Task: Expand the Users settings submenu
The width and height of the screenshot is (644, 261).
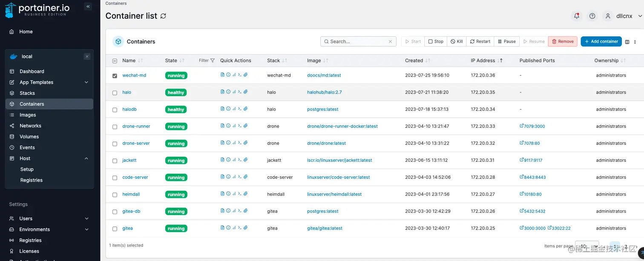Action: 86,218
